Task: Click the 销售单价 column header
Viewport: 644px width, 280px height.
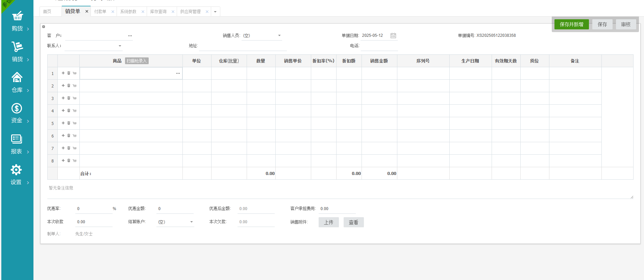Action: 293,61
